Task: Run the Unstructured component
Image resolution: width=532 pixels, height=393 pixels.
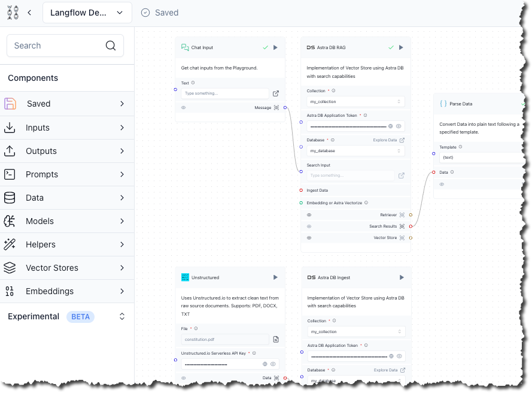Action: [x=275, y=277]
